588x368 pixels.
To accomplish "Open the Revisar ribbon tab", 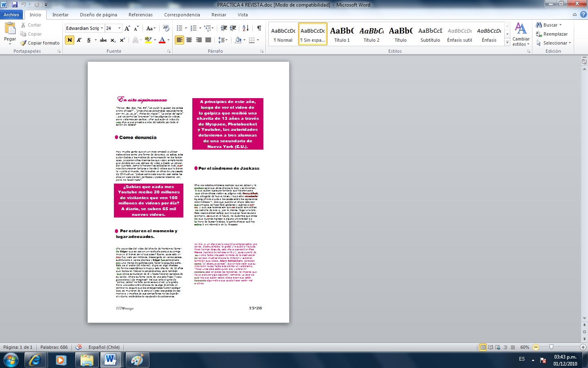I will [x=219, y=14].
